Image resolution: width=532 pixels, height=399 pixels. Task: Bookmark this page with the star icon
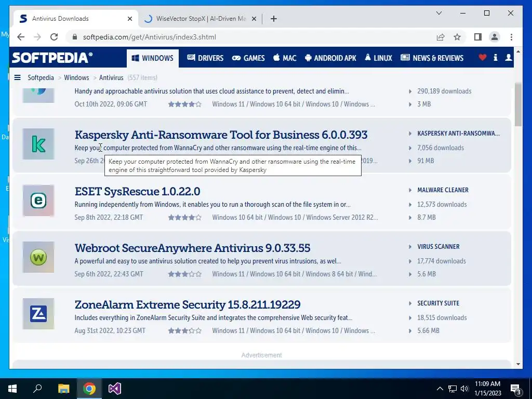457,37
